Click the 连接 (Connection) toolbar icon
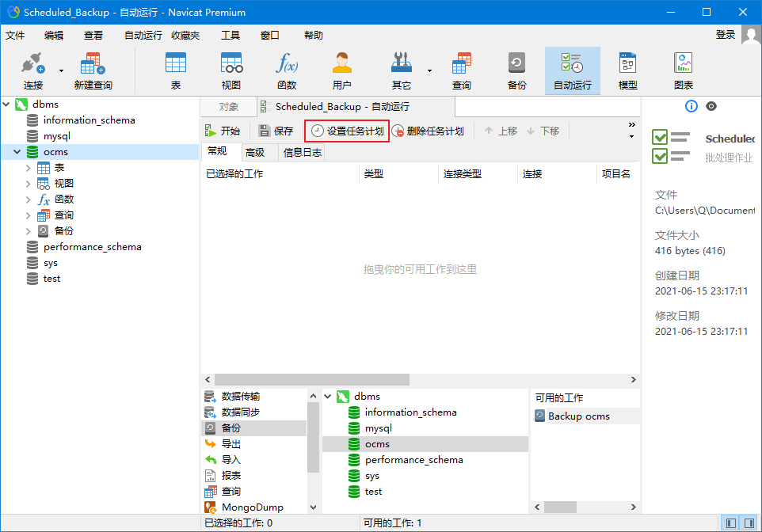This screenshot has width=762, height=532. click(32, 70)
